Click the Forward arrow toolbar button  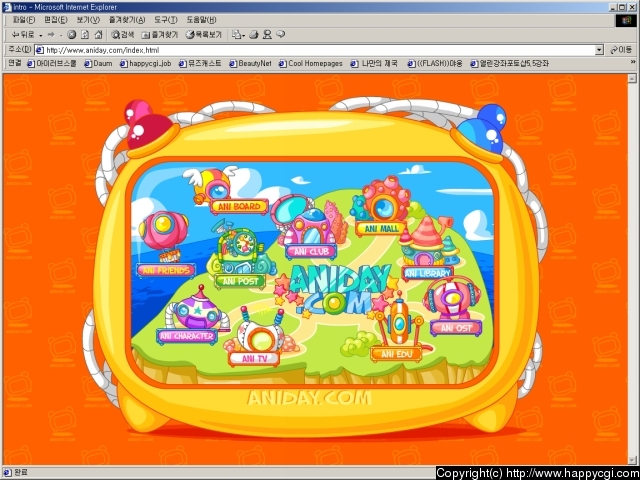click(51, 35)
